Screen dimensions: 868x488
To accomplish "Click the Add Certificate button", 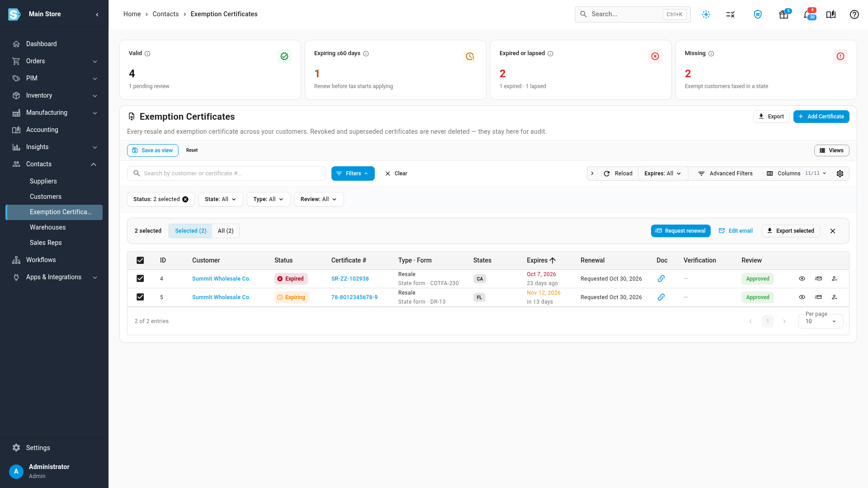I will pos(821,117).
